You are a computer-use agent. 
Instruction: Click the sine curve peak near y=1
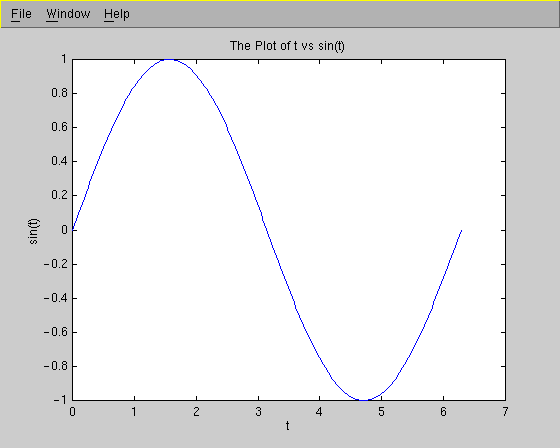[169, 60]
